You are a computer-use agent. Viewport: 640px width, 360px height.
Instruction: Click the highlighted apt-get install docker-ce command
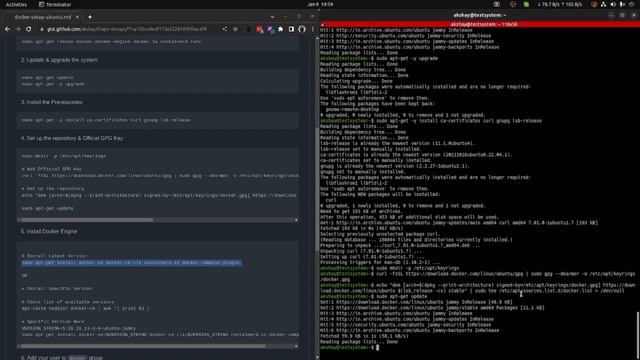(131, 262)
